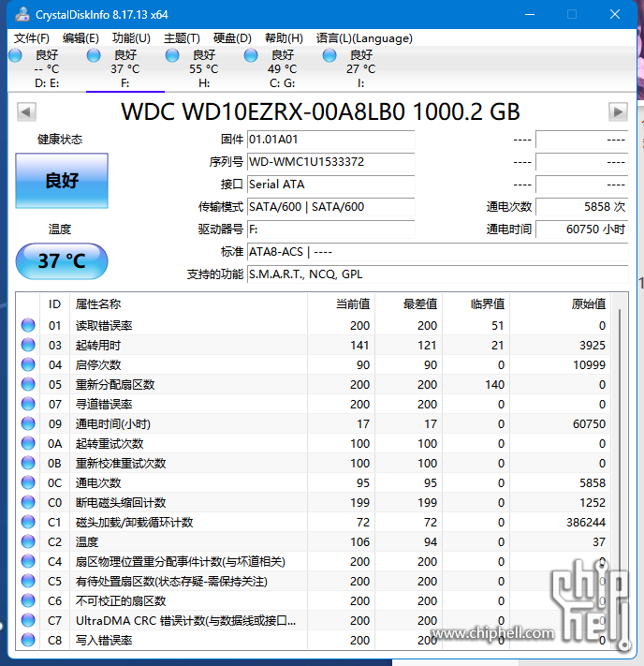Select the D: E: disk status orb
This screenshot has width=644, height=666.
16,55
